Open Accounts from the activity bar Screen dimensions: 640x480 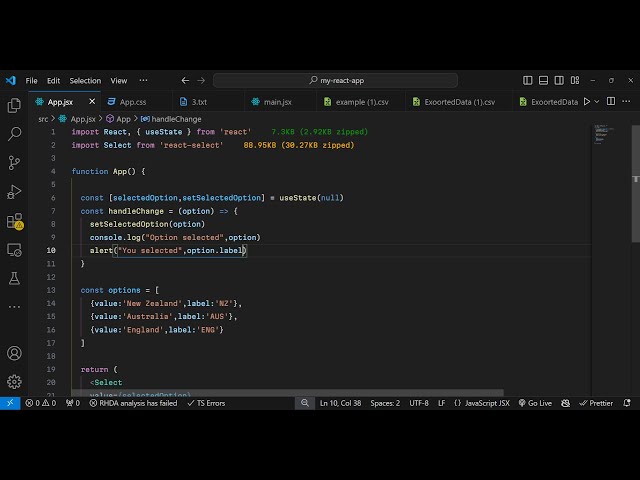14,353
